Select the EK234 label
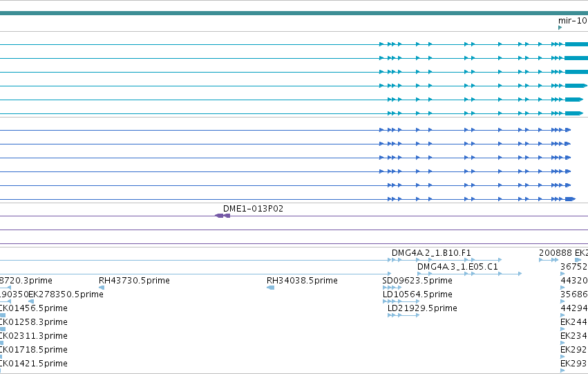 [574, 336]
